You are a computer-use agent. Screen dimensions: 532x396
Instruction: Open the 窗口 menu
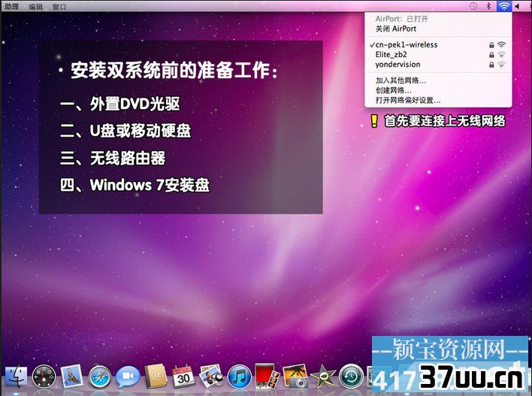[59, 7]
